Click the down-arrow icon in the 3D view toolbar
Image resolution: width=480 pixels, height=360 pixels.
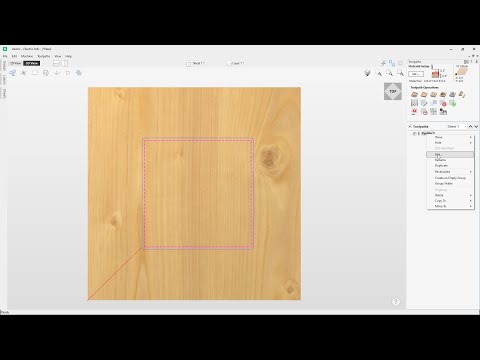pyautogui.click(x=57, y=73)
